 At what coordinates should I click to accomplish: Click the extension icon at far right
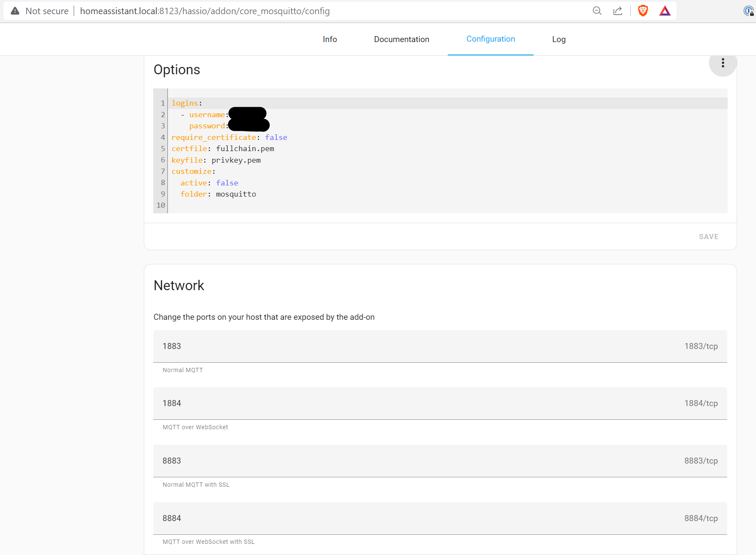coord(749,11)
